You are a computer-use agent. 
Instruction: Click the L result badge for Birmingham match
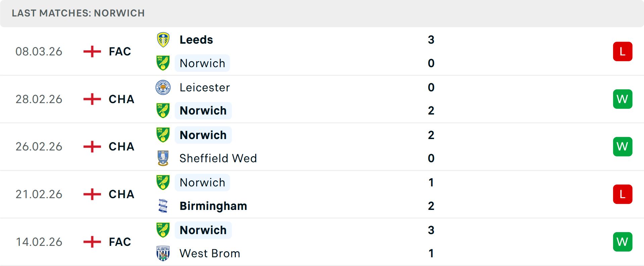click(623, 194)
